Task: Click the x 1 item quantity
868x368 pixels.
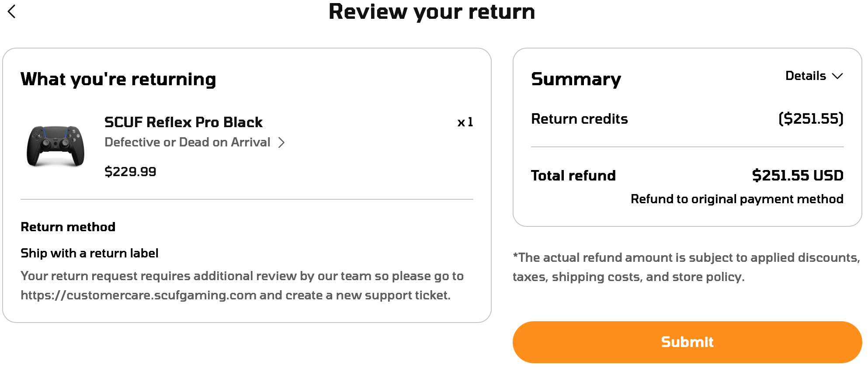Action: point(465,122)
